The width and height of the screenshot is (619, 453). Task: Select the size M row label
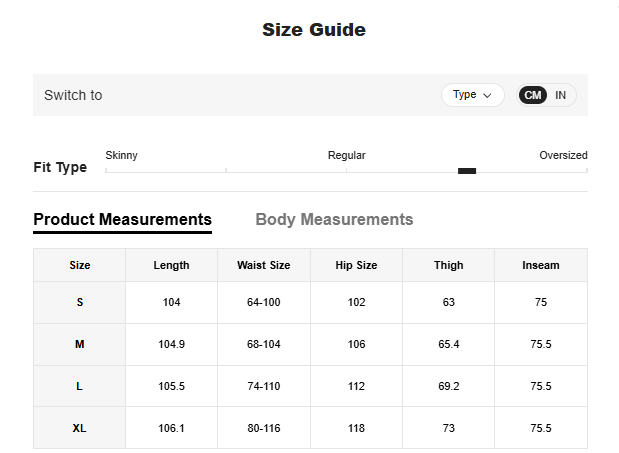(x=80, y=344)
